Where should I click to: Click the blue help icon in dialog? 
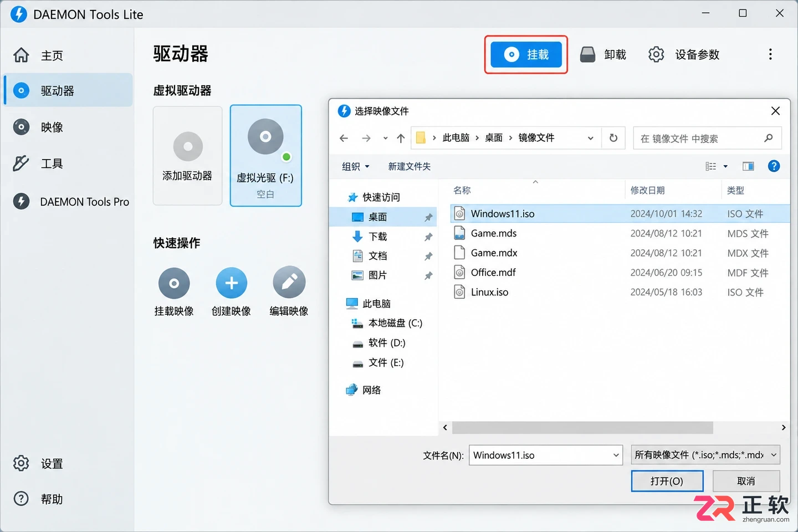774,166
